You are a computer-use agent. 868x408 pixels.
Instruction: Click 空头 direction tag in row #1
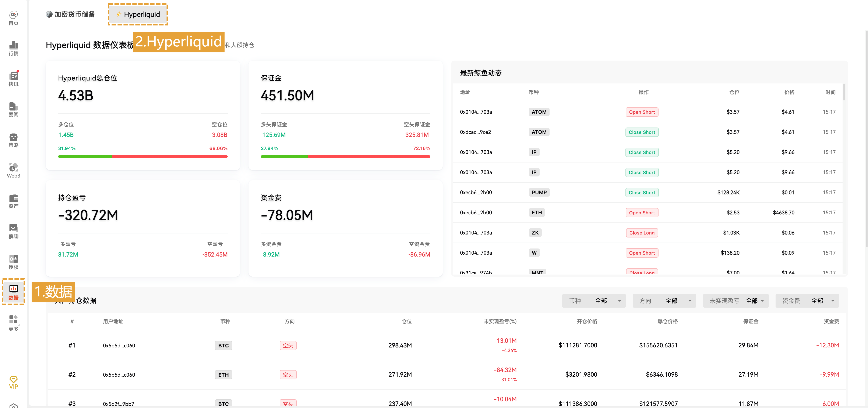pyautogui.click(x=288, y=345)
